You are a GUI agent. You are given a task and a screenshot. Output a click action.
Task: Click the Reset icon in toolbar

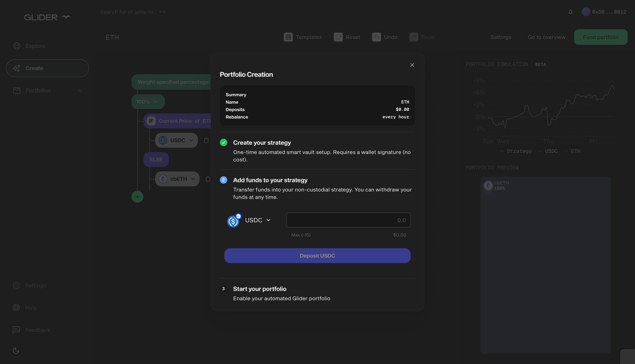click(338, 37)
